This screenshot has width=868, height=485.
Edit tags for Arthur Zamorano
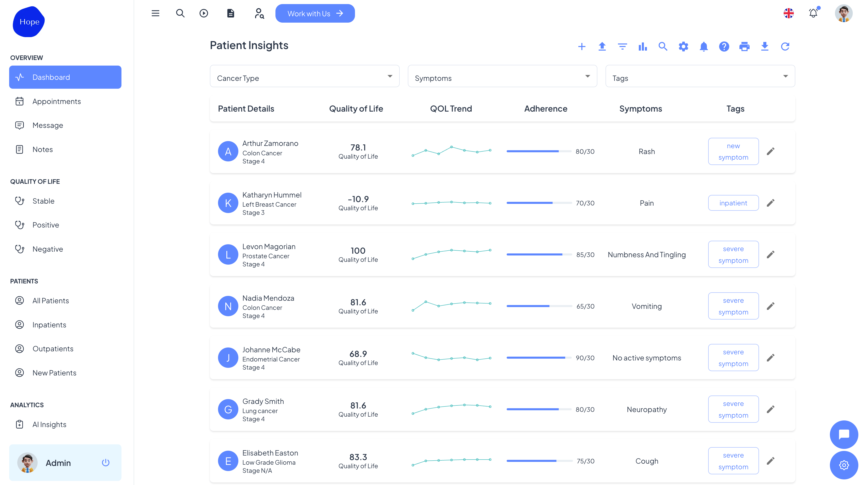(771, 151)
